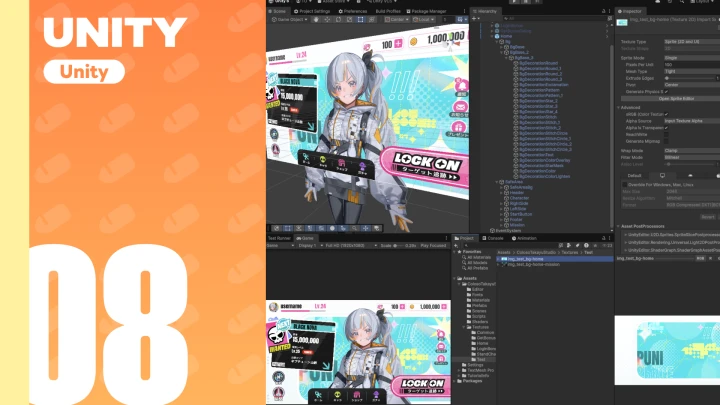Open the Pivot dropdown
The height and width of the screenshot is (405, 720).
coord(692,85)
